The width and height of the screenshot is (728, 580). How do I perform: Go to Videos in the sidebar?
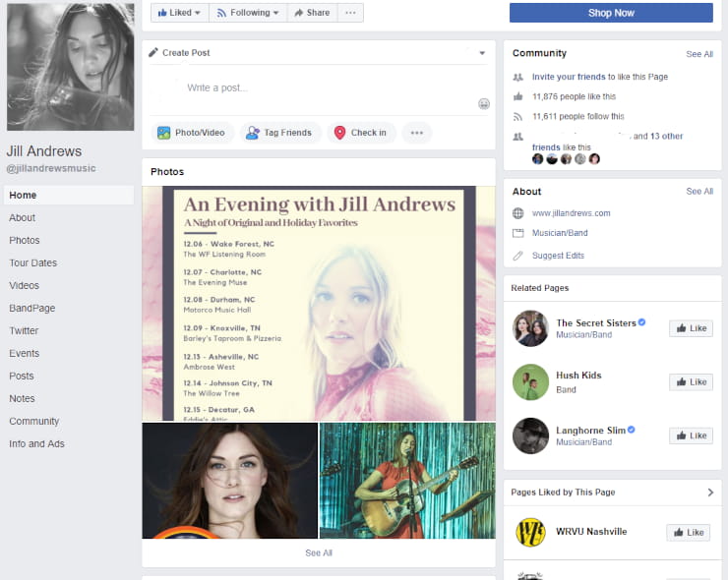click(x=24, y=285)
